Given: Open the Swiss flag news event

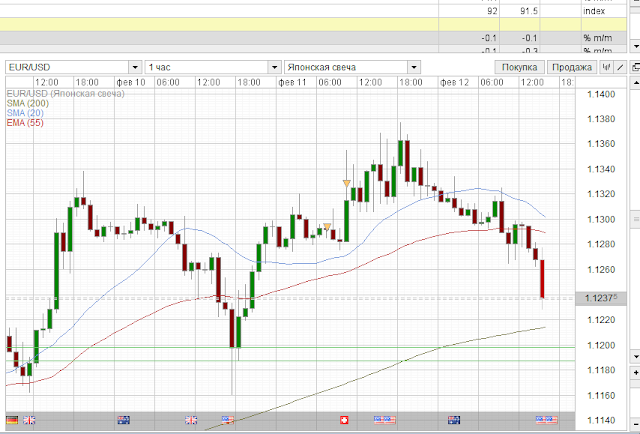Looking at the screenshot, I should pos(344,420).
